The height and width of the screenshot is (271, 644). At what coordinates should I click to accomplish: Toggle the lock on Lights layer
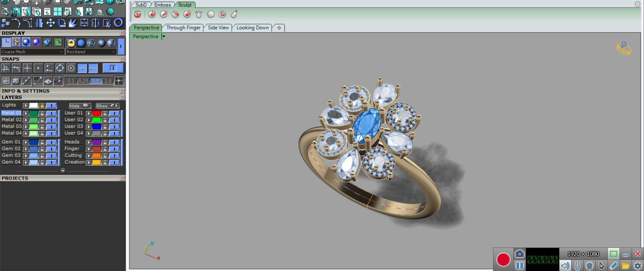pos(42,106)
